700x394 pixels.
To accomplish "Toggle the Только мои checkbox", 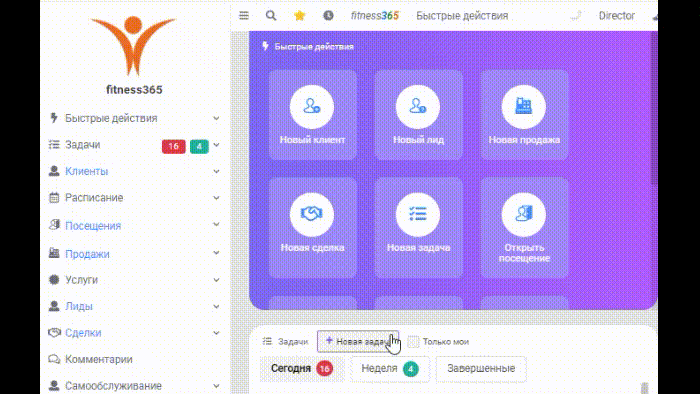I will coord(413,342).
